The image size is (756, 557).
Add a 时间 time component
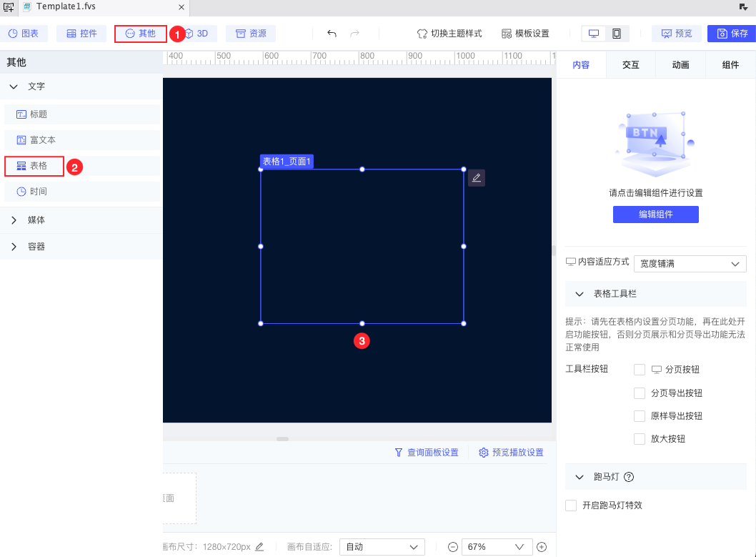82,192
